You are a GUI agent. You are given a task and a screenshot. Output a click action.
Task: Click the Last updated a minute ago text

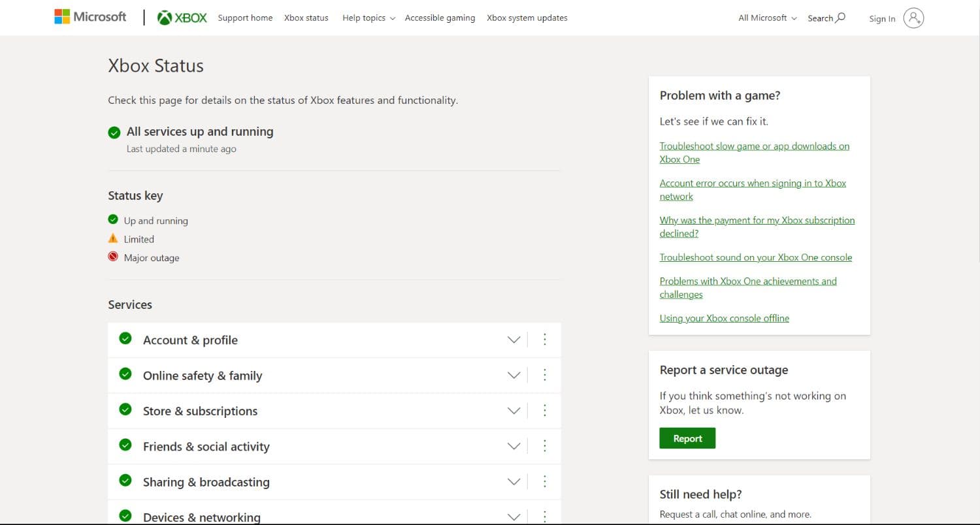click(x=182, y=149)
